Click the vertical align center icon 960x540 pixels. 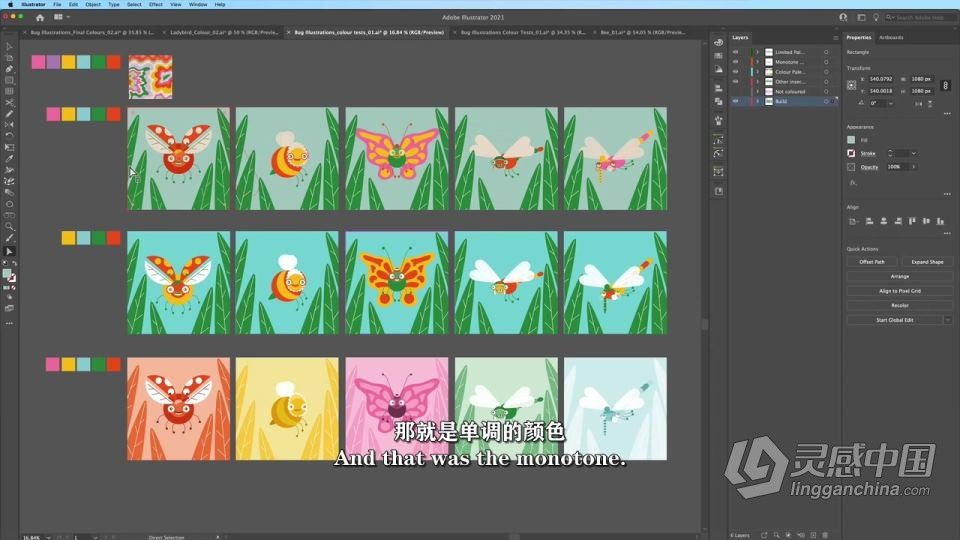tap(926, 221)
